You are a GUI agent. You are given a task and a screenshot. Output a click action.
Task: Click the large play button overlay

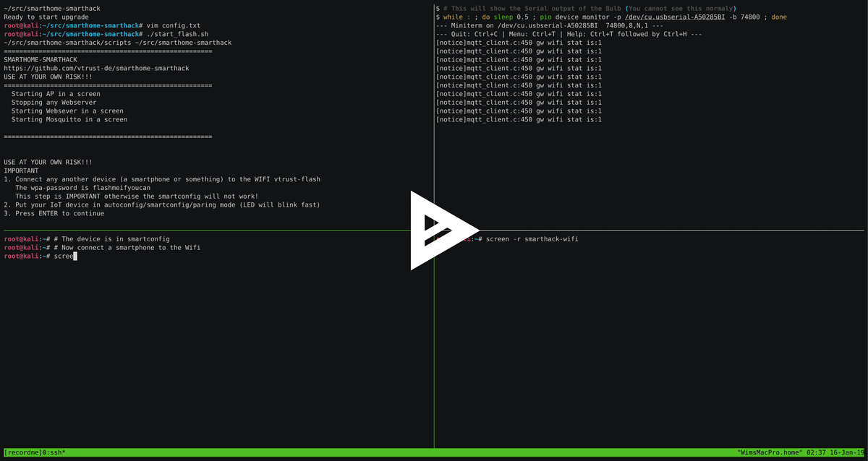point(444,231)
